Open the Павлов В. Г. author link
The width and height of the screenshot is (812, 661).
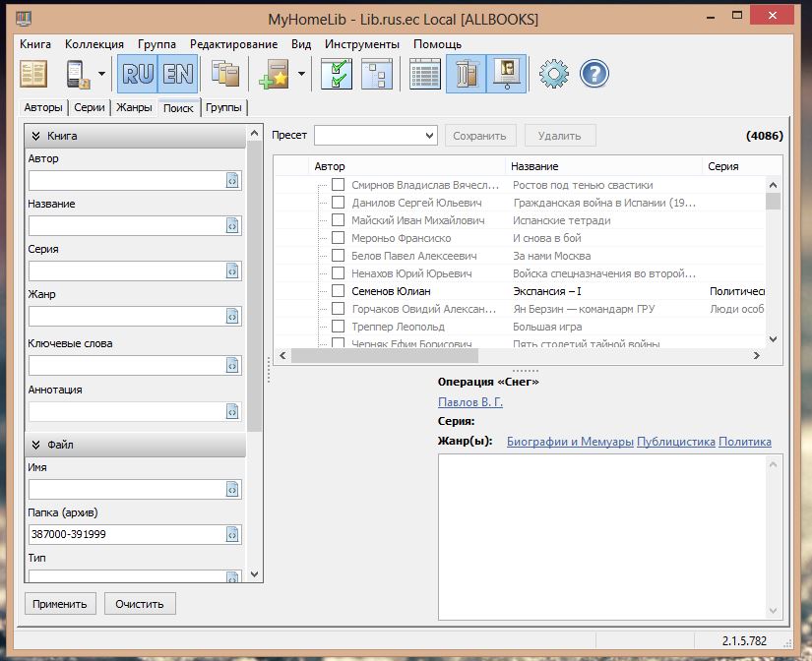pyautogui.click(x=470, y=402)
